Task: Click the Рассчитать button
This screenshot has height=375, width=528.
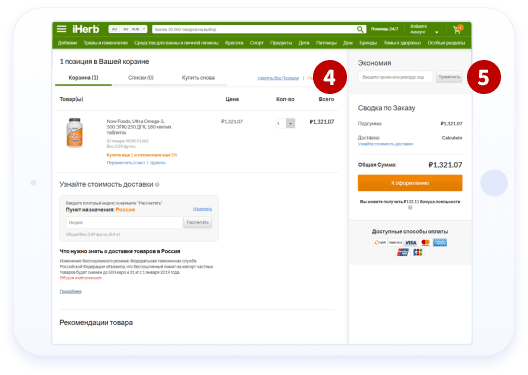Action: [x=198, y=223]
